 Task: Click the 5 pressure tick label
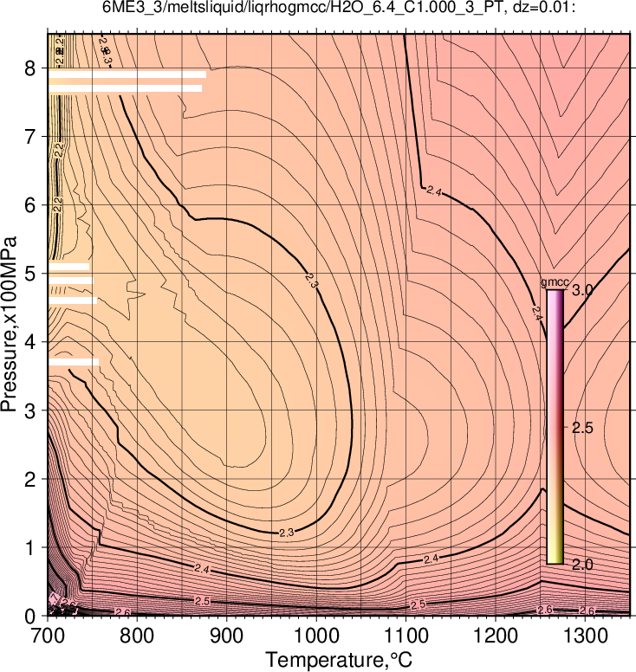pyautogui.click(x=30, y=274)
